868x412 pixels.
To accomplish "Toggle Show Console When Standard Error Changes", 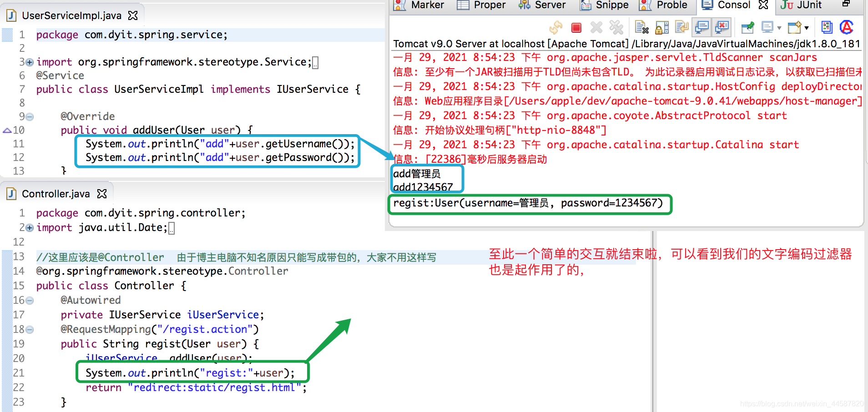I will point(722,28).
